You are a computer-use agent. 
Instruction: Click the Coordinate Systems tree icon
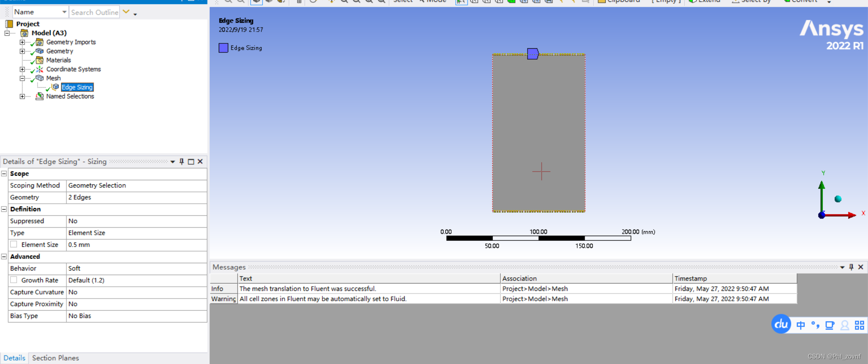coord(40,69)
